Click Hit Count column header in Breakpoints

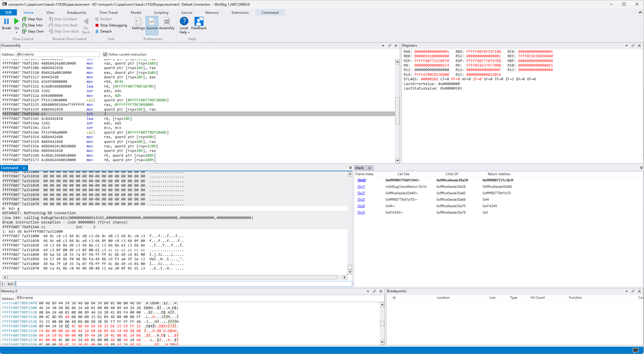[537, 298]
